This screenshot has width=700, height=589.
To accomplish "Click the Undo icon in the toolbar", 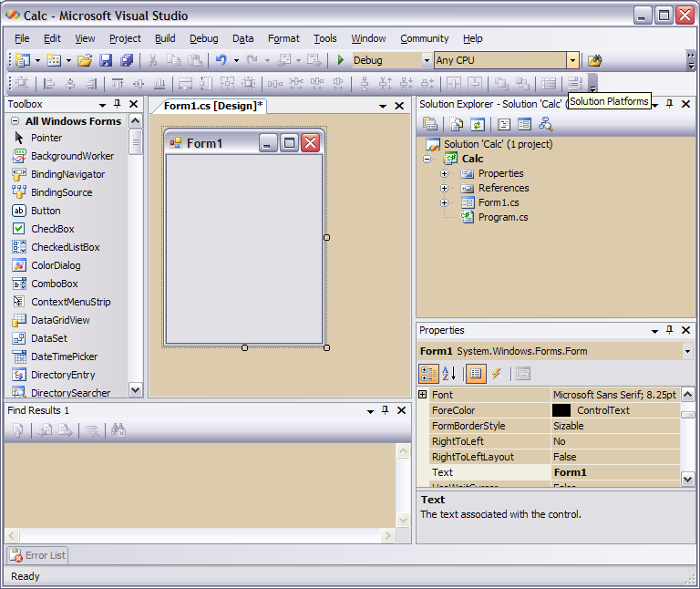I will (x=221, y=60).
